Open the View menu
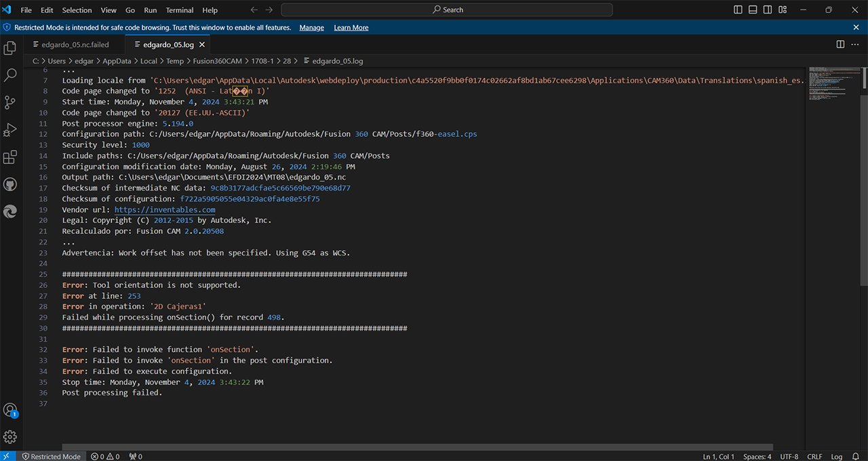Image resolution: width=868 pixels, height=461 pixels. (x=108, y=10)
